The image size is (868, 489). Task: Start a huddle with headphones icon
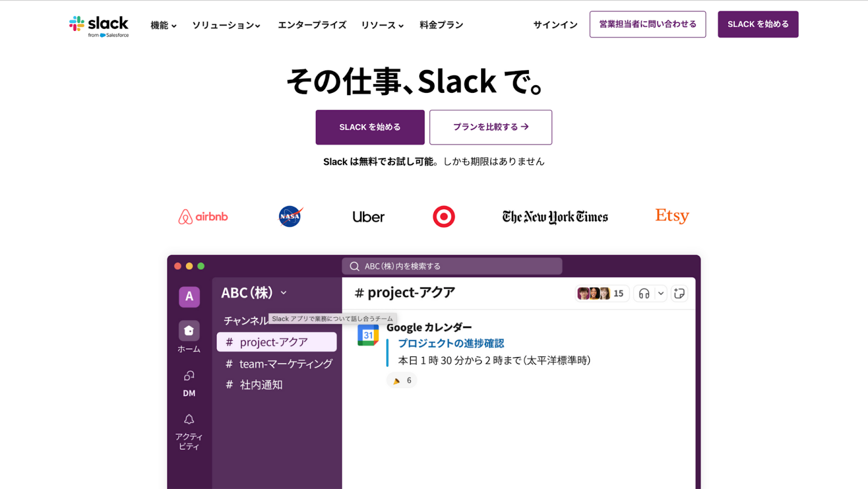click(644, 294)
